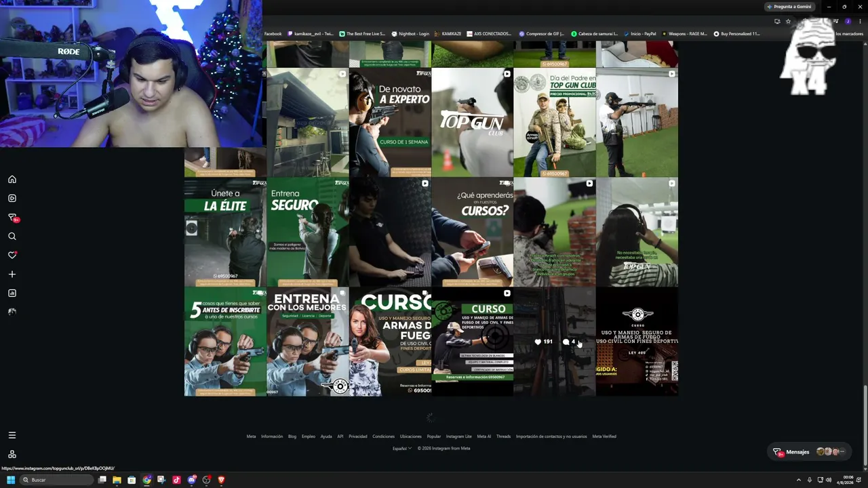Open the Popular footer link
Image resolution: width=868 pixels, height=488 pixels.
(434, 436)
